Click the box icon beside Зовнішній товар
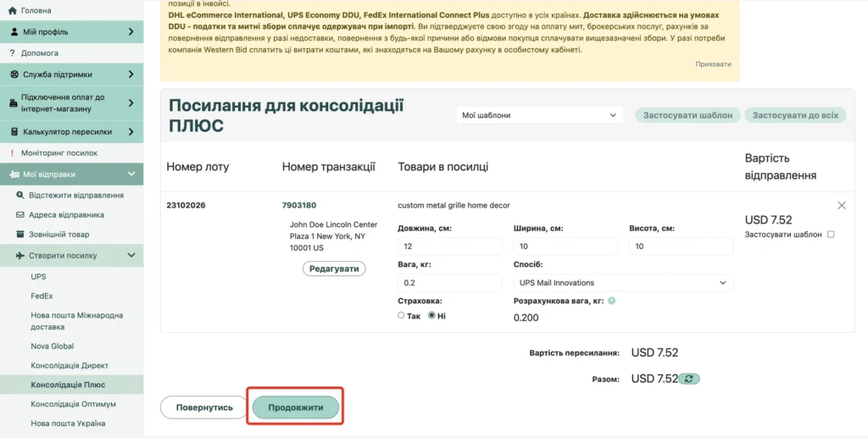 [x=20, y=234]
